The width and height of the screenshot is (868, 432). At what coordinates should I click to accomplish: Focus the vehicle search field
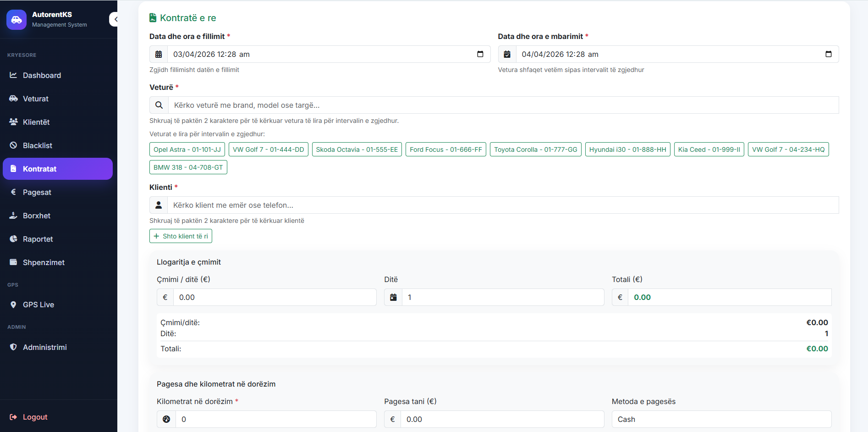coord(504,105)
